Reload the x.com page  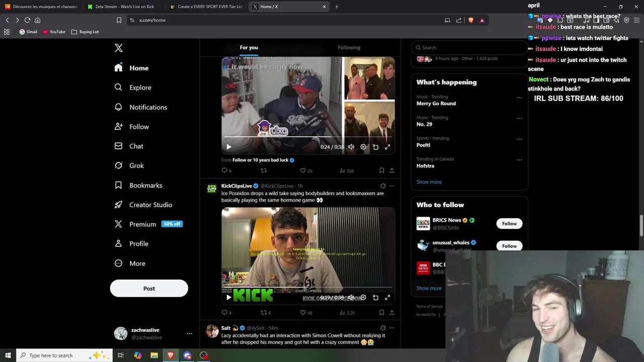27,20
